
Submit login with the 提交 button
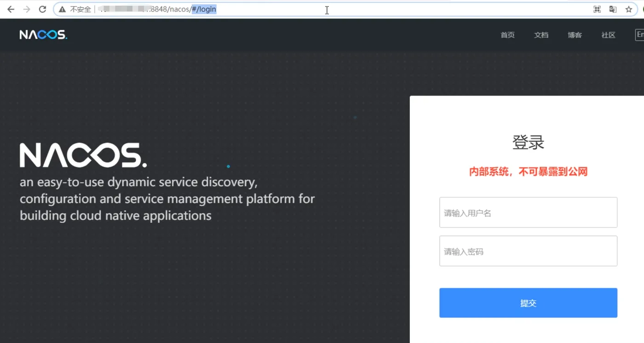[528, 303]
